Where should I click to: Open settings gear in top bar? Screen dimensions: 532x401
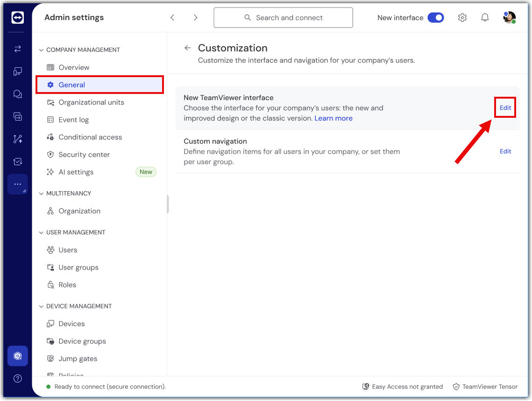462,18
